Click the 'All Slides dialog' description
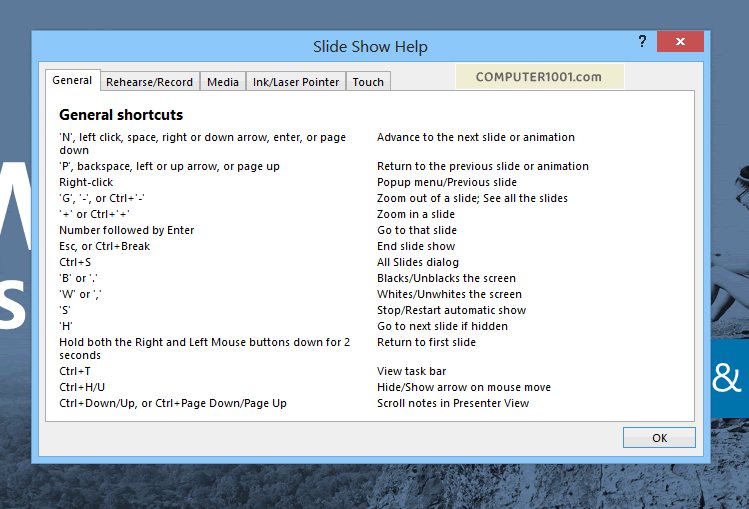The image size is (749, 509). point(418,262)
